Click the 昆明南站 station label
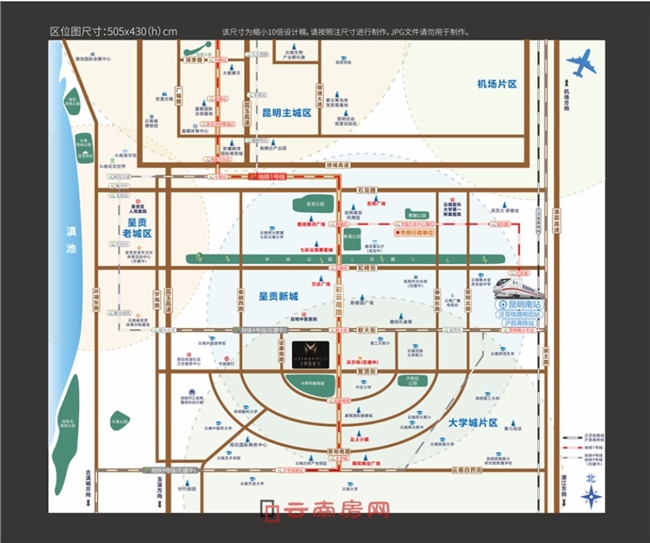 pos(525,302)
